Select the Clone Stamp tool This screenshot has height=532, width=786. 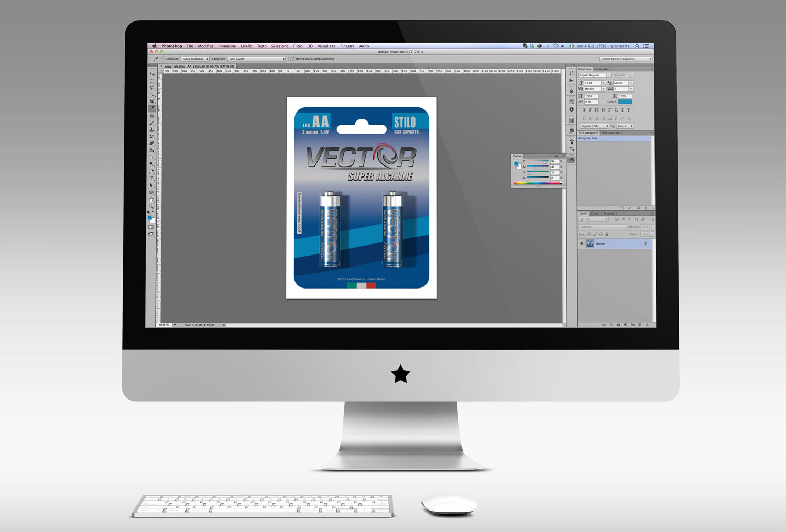coord(152,130)
